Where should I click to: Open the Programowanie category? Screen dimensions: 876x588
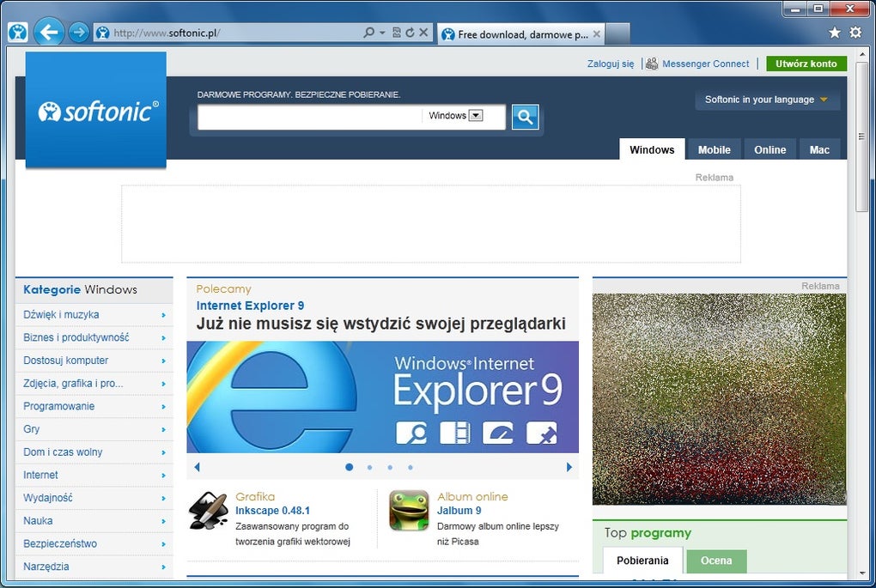coord(58,406)
